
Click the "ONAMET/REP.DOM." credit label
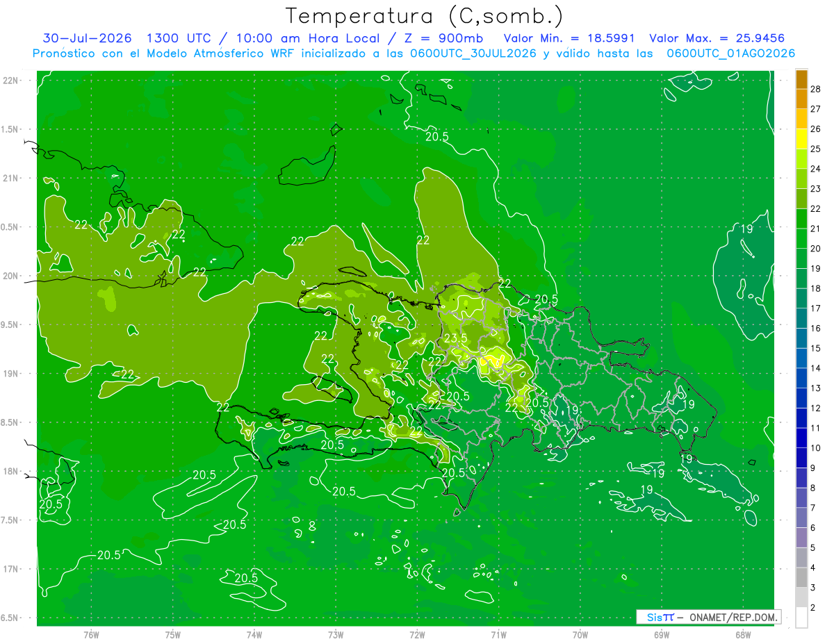click(733, 617)
